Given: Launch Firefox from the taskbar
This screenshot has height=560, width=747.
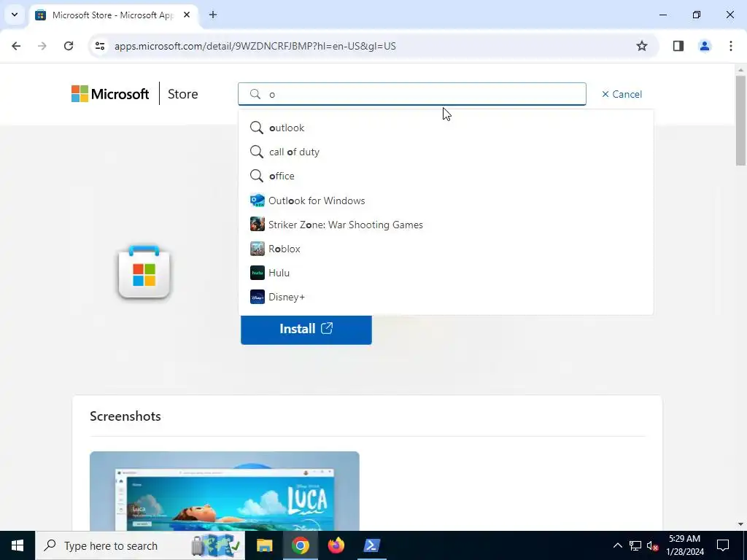Looking at the screenshot, I should [x=336, y=545].
